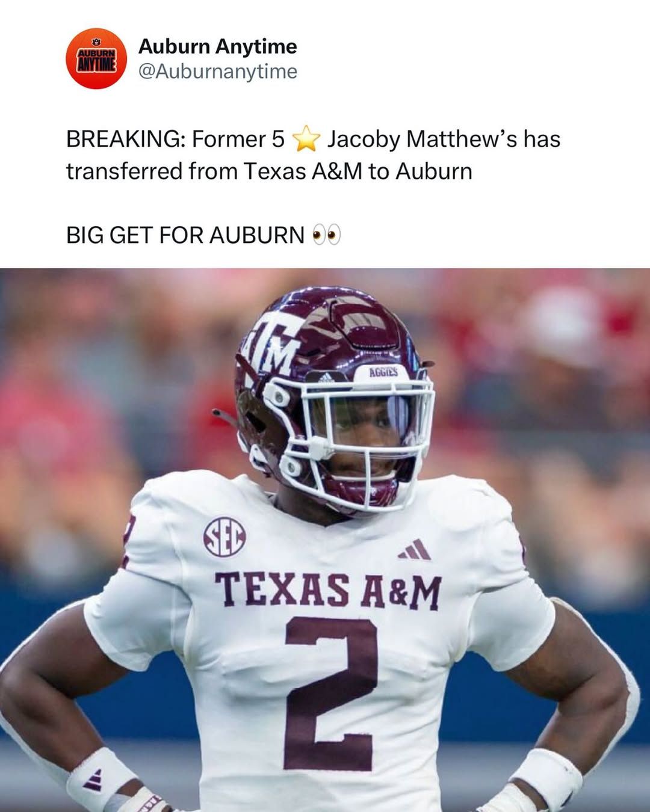This screenshot has height=812, width=650.
Task: Open the Auburn Anytime display name
Action: click(x=218, y=46)
